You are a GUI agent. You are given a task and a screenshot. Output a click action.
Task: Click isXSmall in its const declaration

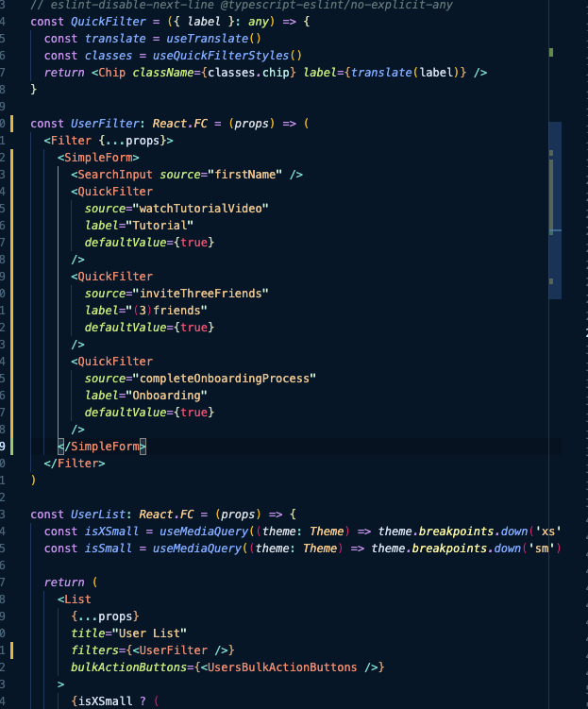click(x=111, y=532)
